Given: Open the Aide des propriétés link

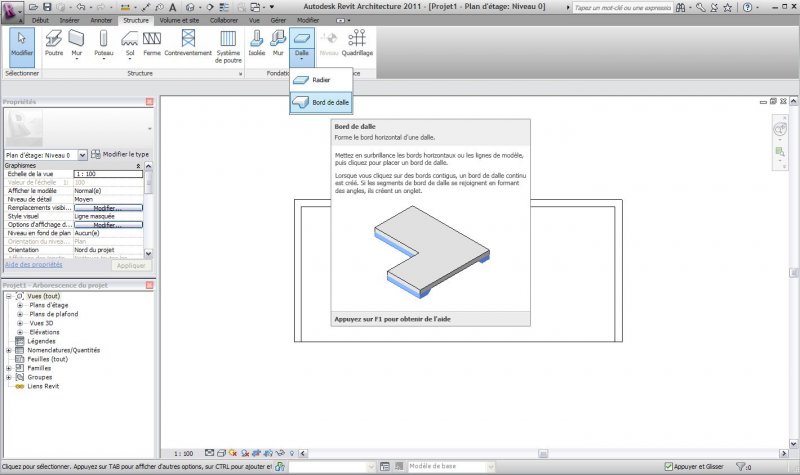Looking at the screenshot, I should (34, 265).
